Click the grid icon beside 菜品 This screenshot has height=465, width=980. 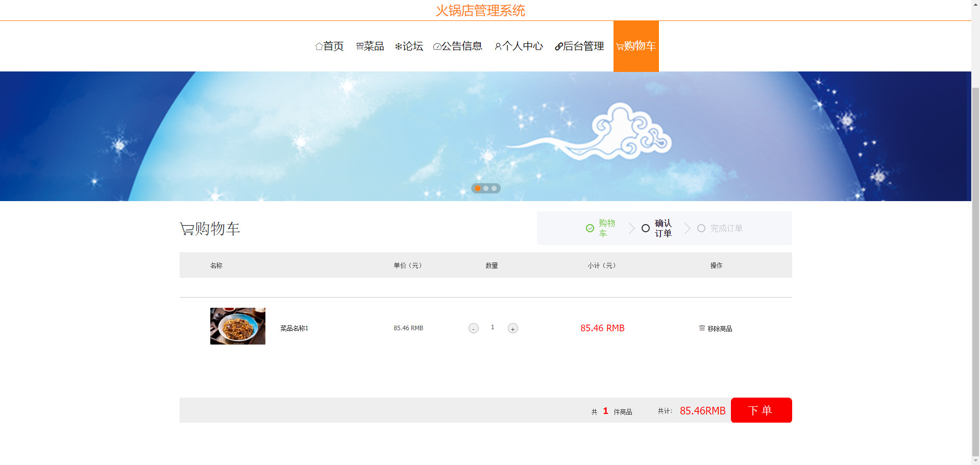click(x=360, y=46)
